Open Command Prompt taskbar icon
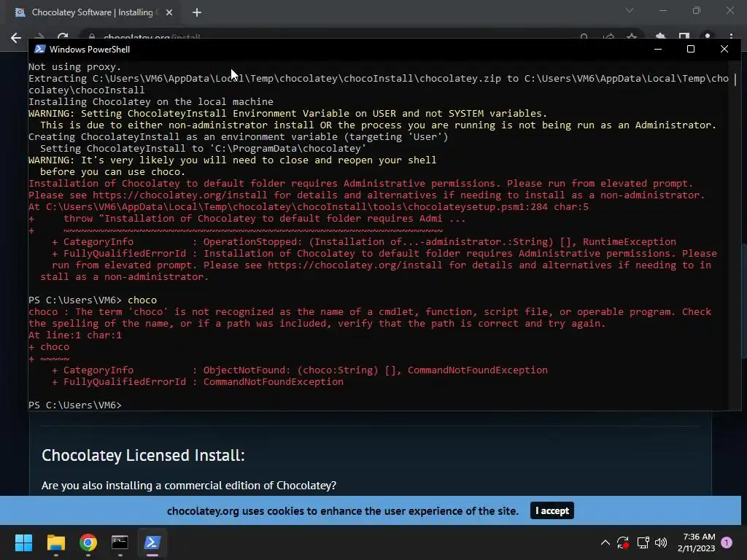Screen dimensions: 747x560 tap(120, 542)
